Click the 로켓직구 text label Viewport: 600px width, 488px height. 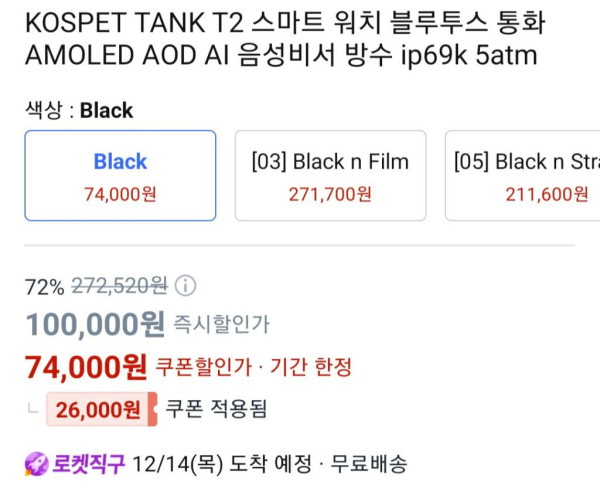click(88, 463)
